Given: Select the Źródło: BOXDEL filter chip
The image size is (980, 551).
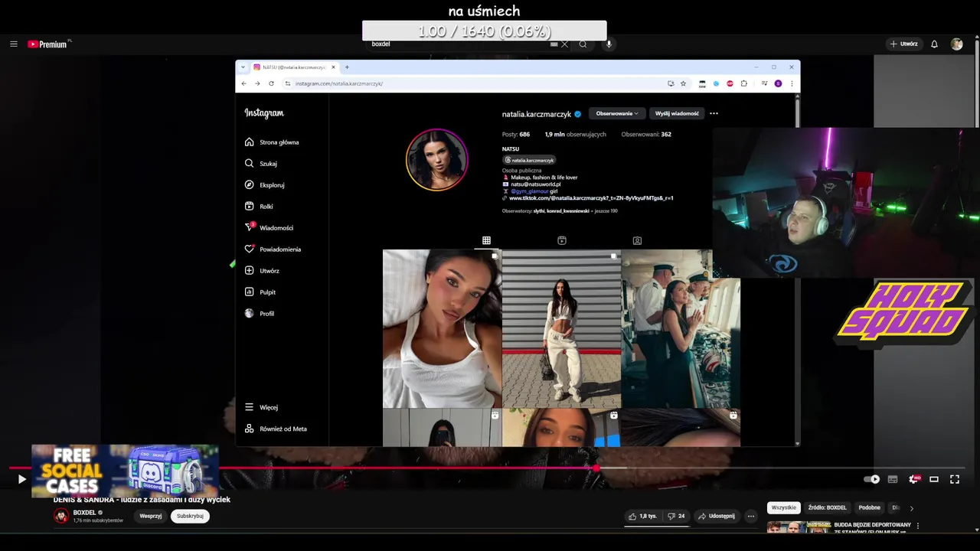Looking at the screenshot, I should 828,507.
